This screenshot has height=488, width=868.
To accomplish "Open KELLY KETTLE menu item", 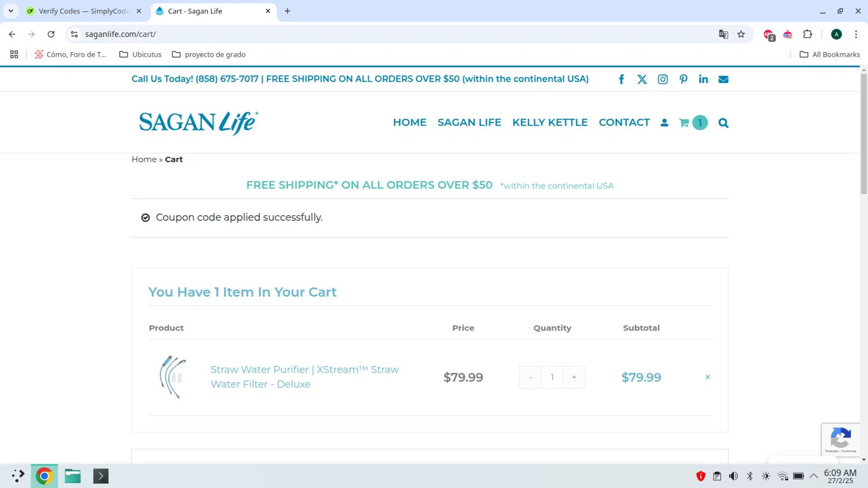I will pyautogui.click(x=550, y=123).
